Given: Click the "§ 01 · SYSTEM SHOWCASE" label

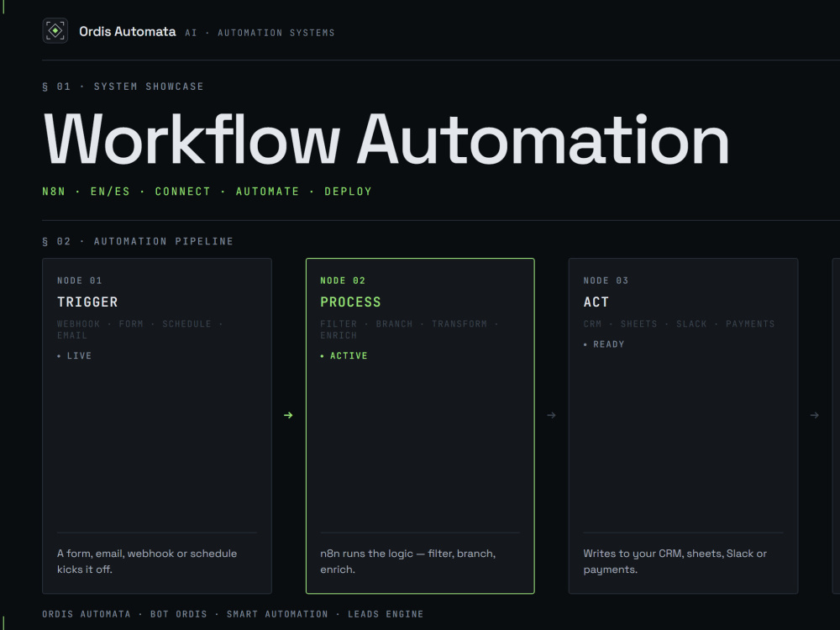Looking at the screenshot, I should coord(123,87).
